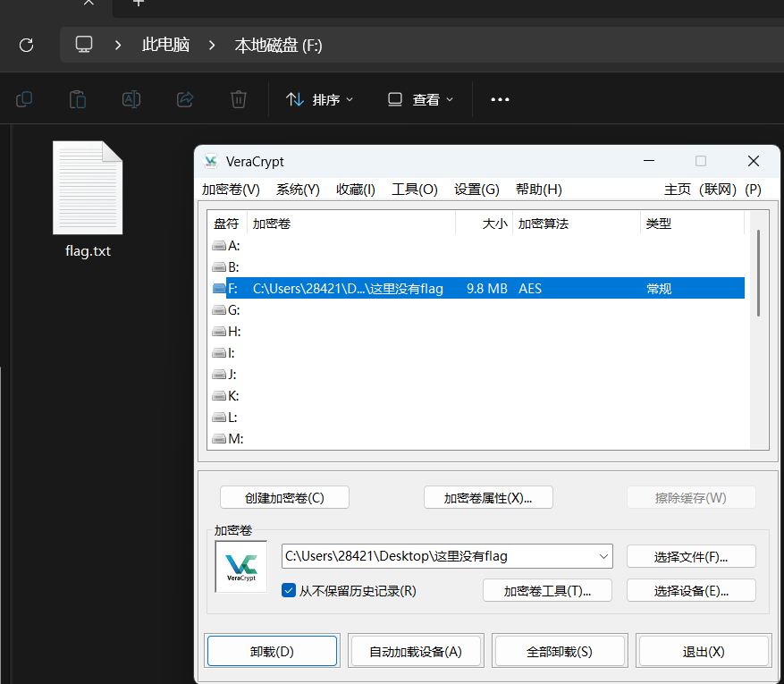Viewport: 784px width, 684px height.
Task: Click the 卸载(D) dismount button
Action: point(272,651)
